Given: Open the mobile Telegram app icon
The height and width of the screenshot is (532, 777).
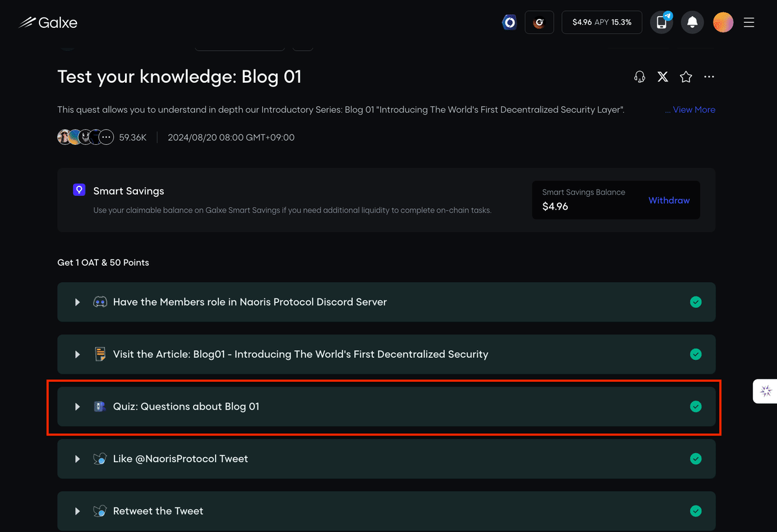Looking at the screenshot, I should [662, 23].
